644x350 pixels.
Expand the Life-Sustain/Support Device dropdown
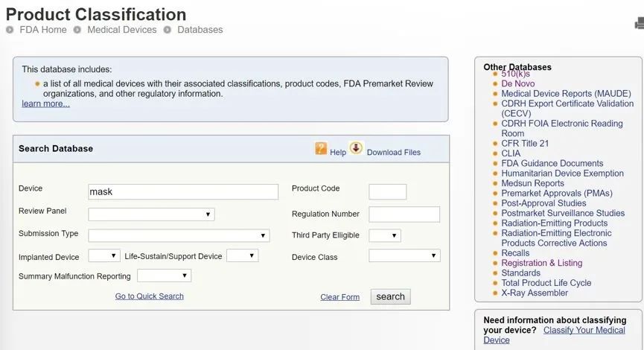(242, 255)
